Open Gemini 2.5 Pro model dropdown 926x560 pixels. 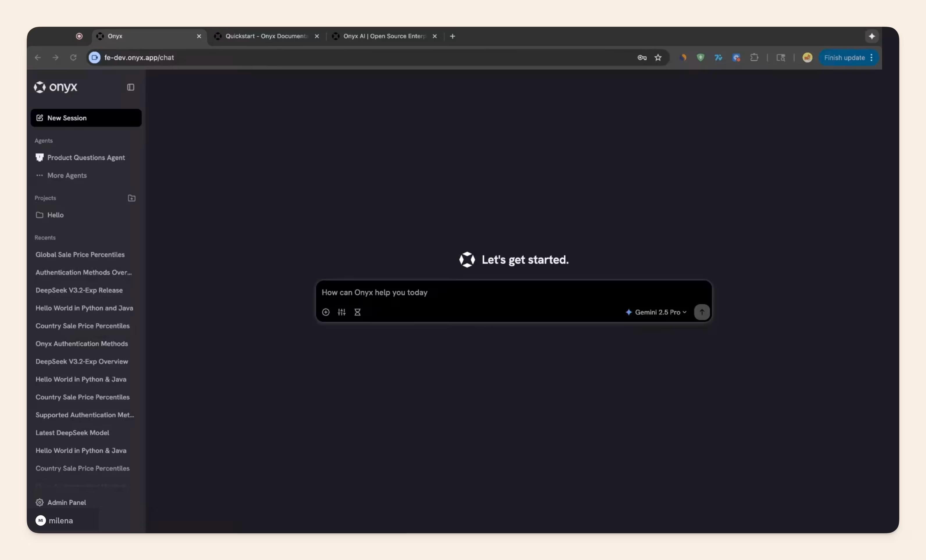(656, 312)
